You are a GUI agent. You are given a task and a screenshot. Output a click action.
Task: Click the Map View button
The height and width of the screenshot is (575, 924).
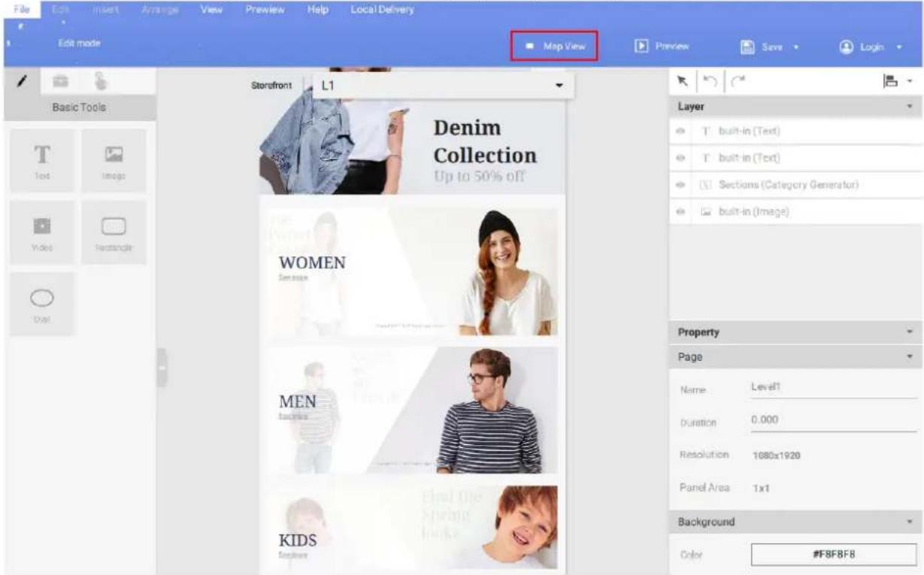554,46
